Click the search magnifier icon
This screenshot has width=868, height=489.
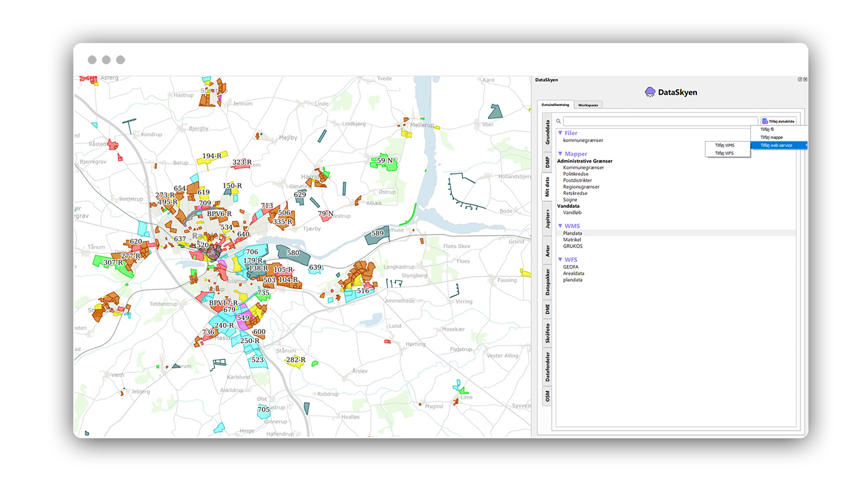point(558,122)
